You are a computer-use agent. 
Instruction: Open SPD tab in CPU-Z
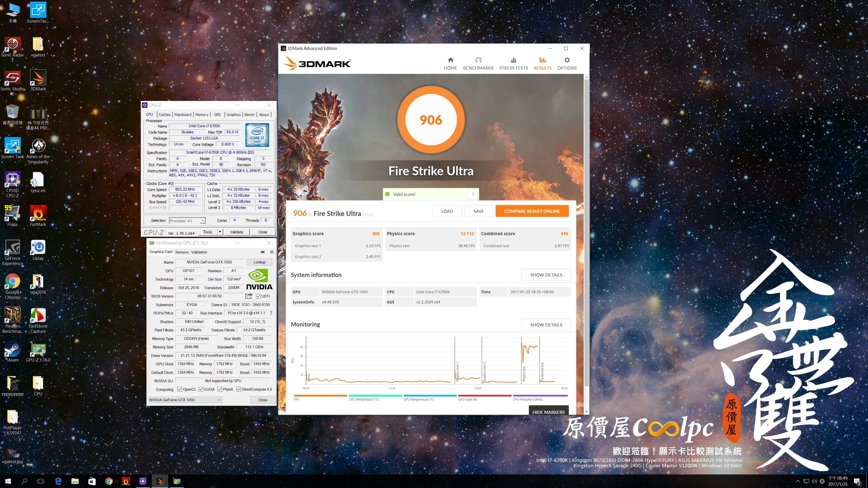217,115
